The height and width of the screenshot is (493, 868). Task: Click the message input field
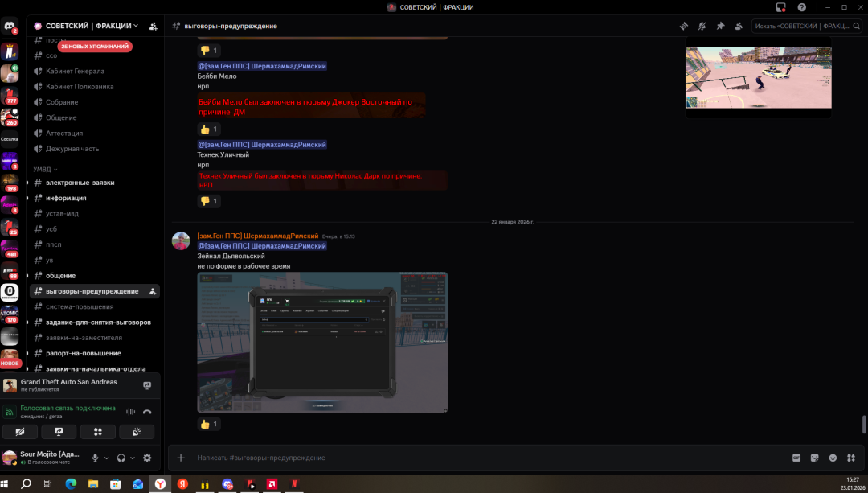[x=482, y=458]
